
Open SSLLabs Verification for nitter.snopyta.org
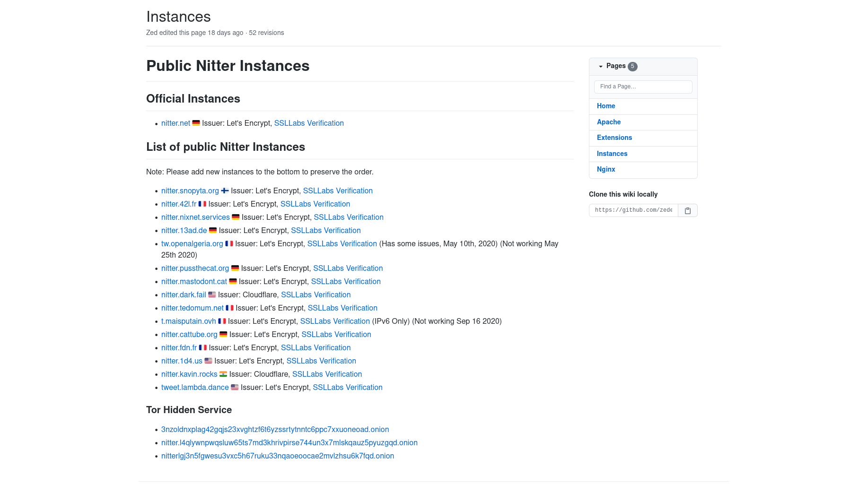(338, 190)
